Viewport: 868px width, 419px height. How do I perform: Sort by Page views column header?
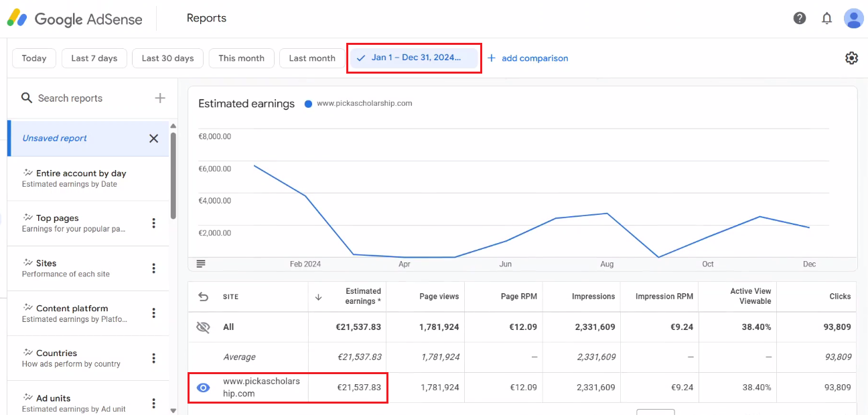tap(439, 297)
